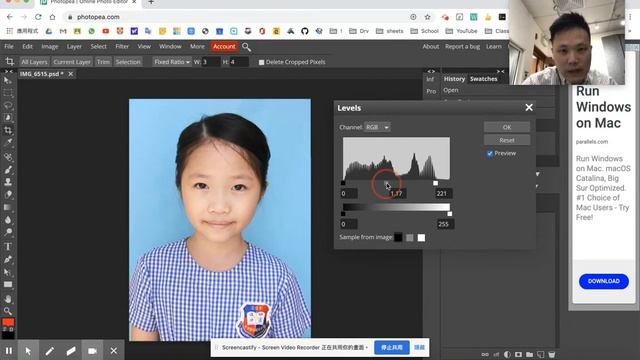
Task: Select the Move tool
Action: click(7, 80)
